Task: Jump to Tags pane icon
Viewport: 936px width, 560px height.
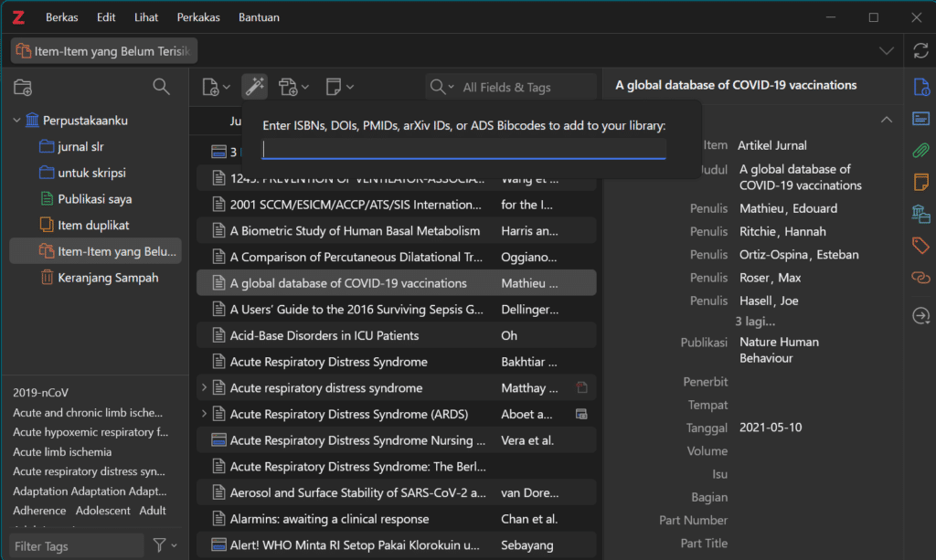Action: pos(921,245)
